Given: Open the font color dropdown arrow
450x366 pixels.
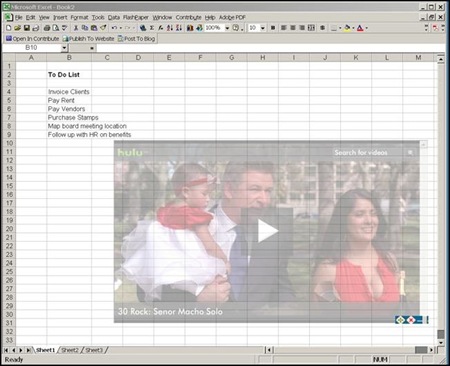Looking at the screenshot, I should (367, 28).
